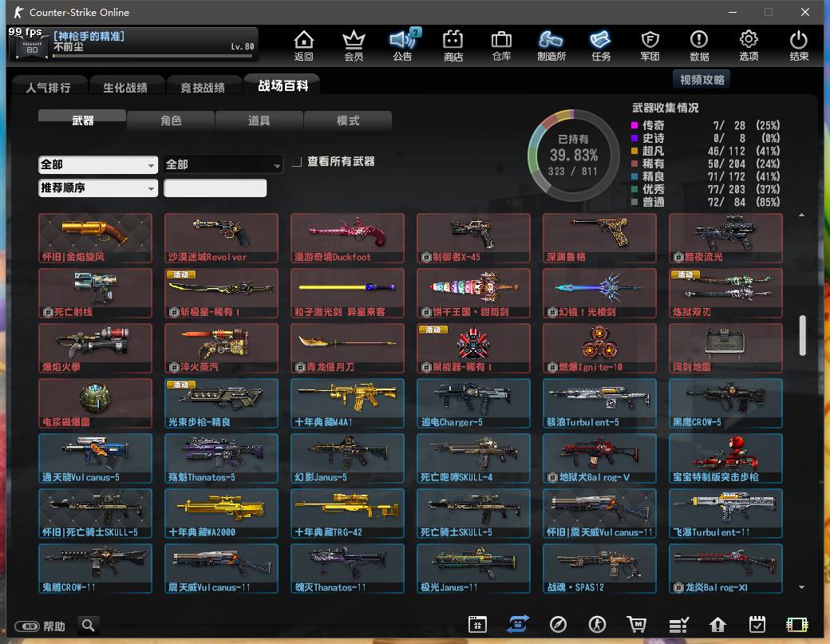Select the 宝宝特制版突击步枪 card

click(x=725, y=458)
